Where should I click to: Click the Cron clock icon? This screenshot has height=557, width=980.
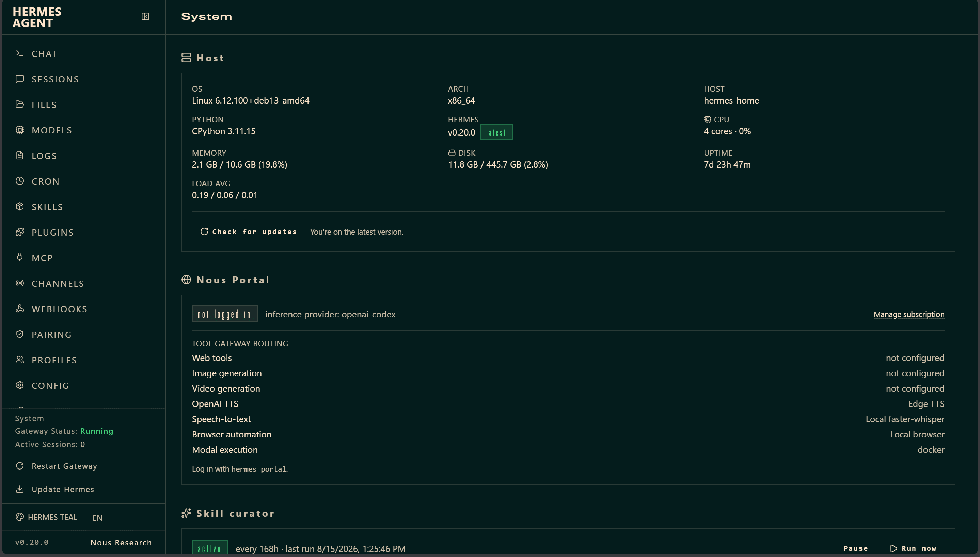tap(20, 181)
